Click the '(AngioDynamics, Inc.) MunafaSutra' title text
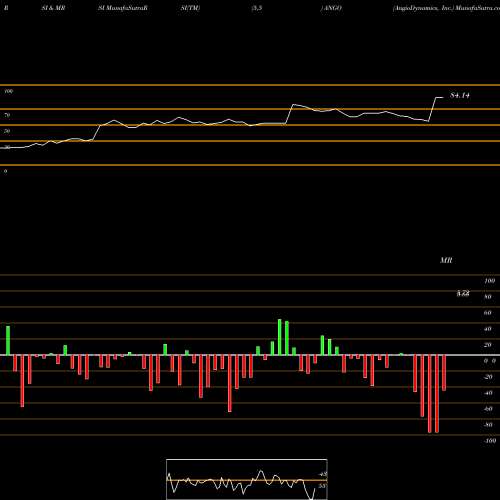This screenshot has width=500, height=500. tap(446, 8)
